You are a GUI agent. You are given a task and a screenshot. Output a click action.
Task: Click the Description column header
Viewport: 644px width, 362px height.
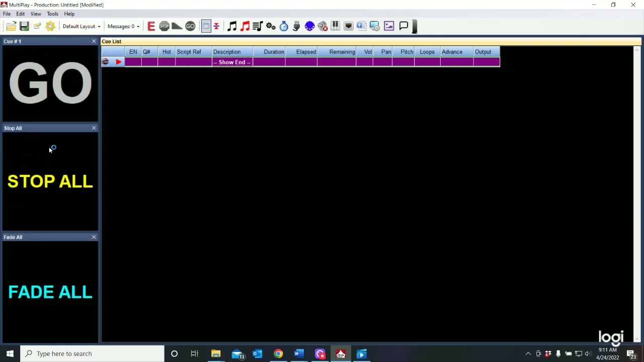[x=232, y=52]
